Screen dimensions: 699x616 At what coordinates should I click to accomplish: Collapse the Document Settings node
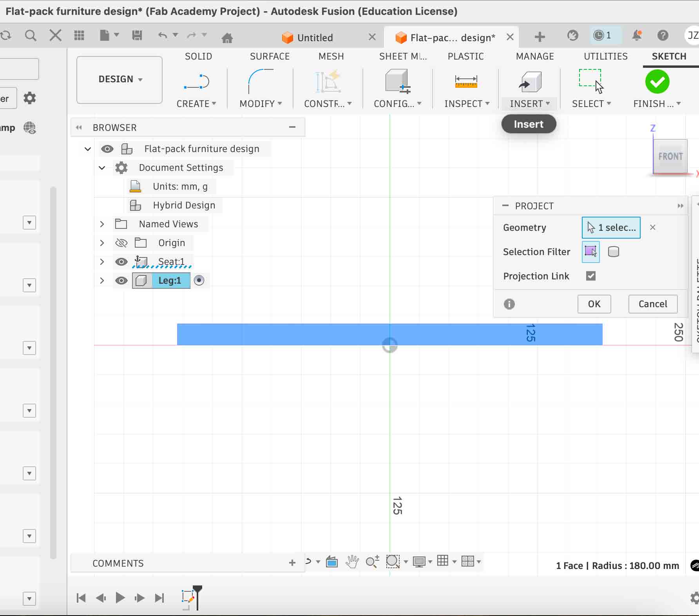[x=102, y=168]
